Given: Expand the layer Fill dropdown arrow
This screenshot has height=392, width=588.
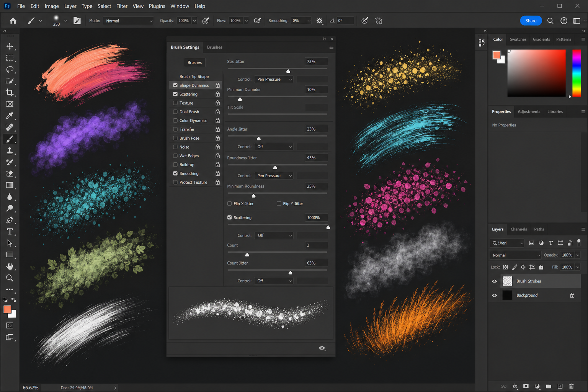Looking at the screenshot, I should point(578,267).
